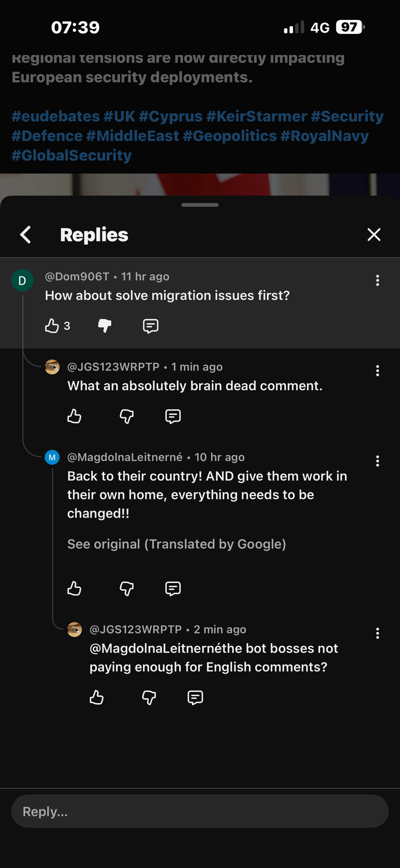Toggle dislike on @Dom906T's comment
The height and width of the screenshot is (868, 400).
(x=105, y=325)
